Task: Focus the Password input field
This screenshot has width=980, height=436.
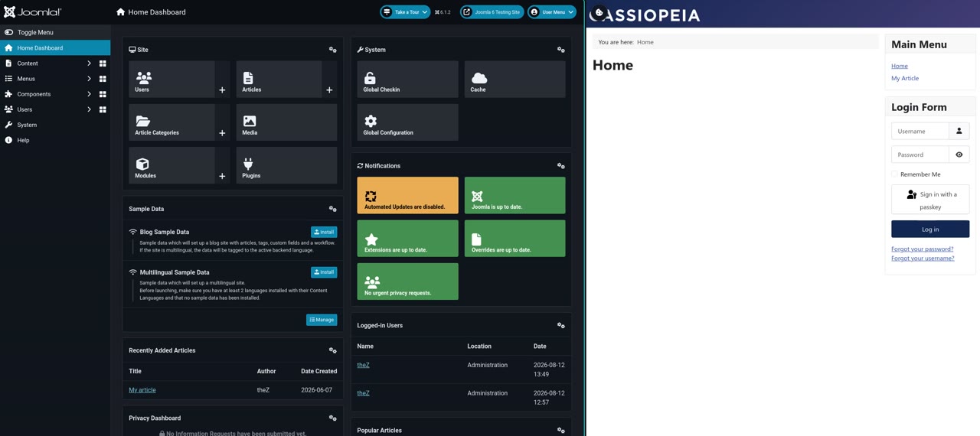Action: pyautogui.click(x=920, y=155)
